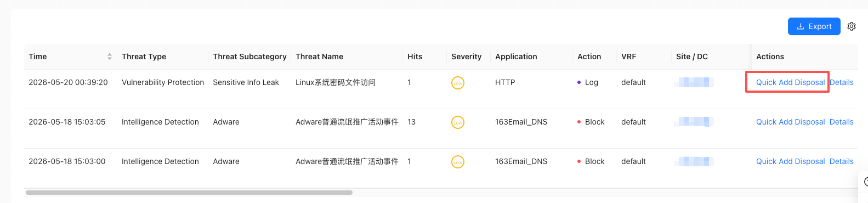Screen dimensions: 868x203
Task: Click Adware subcategory in 15:03:00 row
Action: pos(226,161)
